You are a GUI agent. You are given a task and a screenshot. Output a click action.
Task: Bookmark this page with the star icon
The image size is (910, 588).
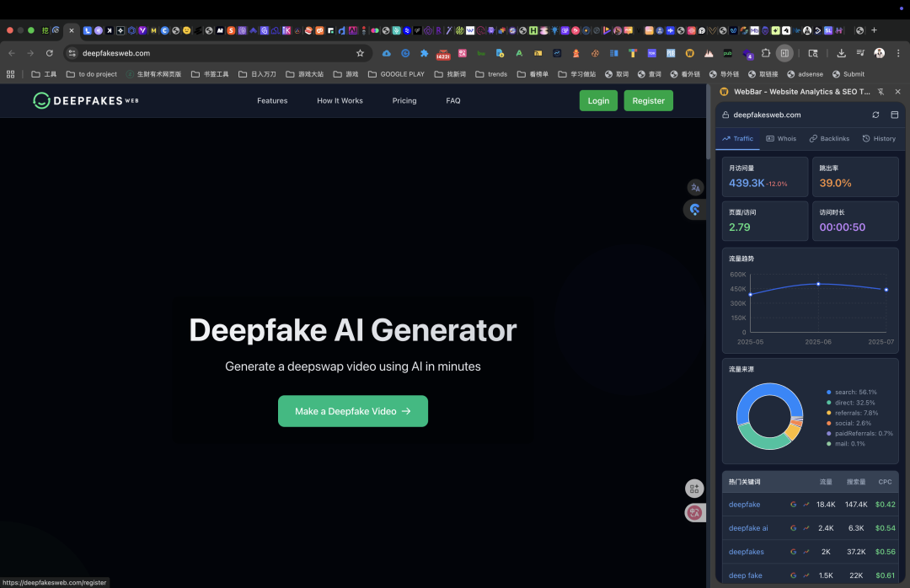coord(360,53)
